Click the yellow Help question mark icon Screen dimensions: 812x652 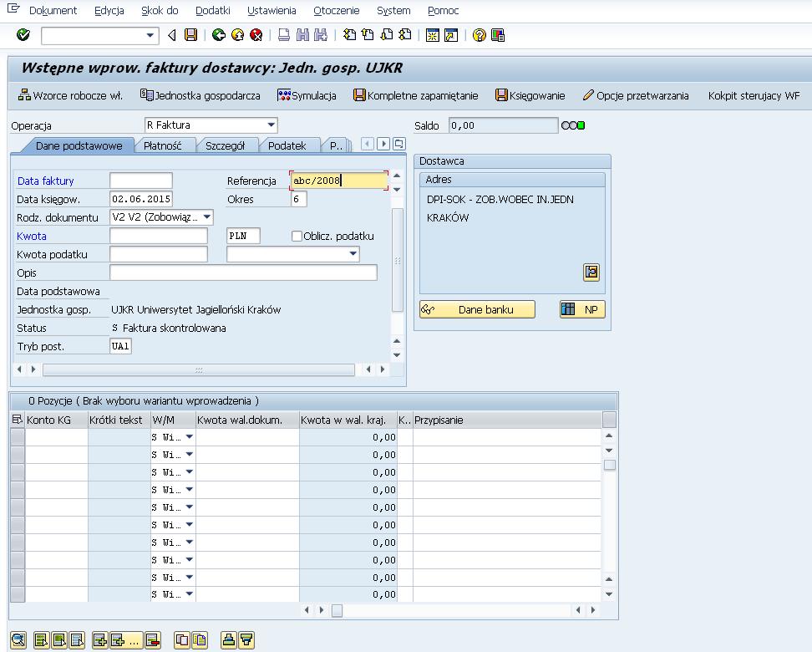pyautogui.click(x=479, y=35)
